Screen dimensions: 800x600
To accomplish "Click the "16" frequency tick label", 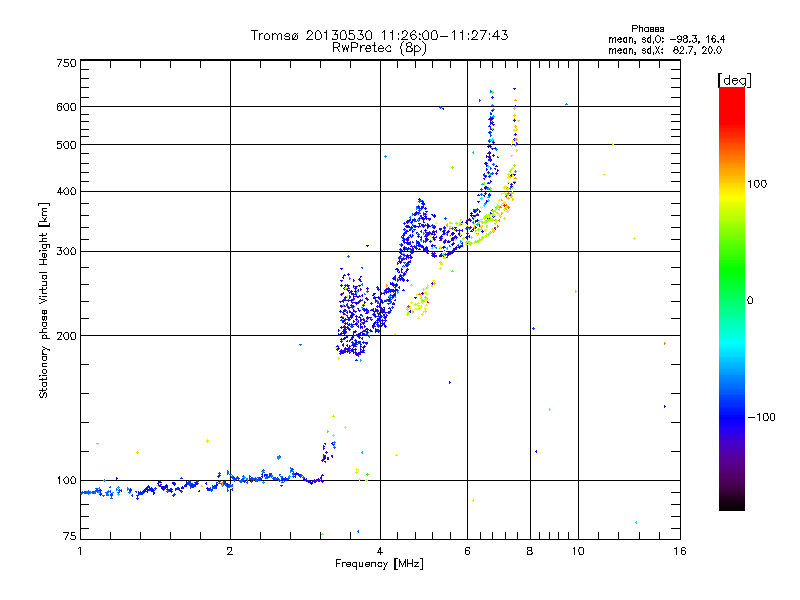I will tap(680, 551).
